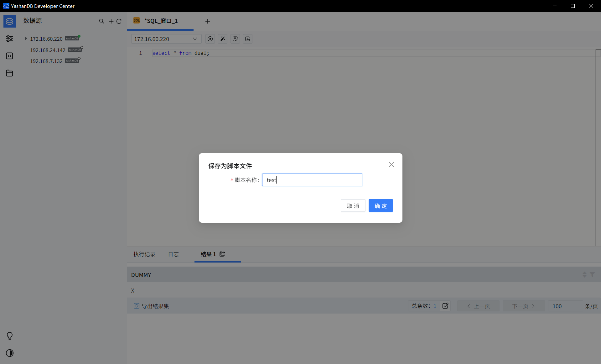Expand the 172.16.60.220 tree node
This screenshot has height=364, width=601.
(x=26, y=39)
